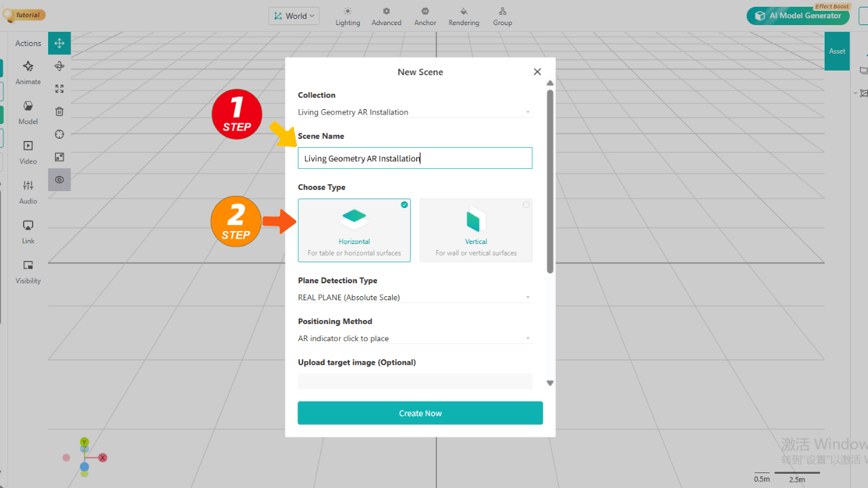Click the crosshair focus target icon
This screenshot has width=868, height=488.
click(59, 134)
